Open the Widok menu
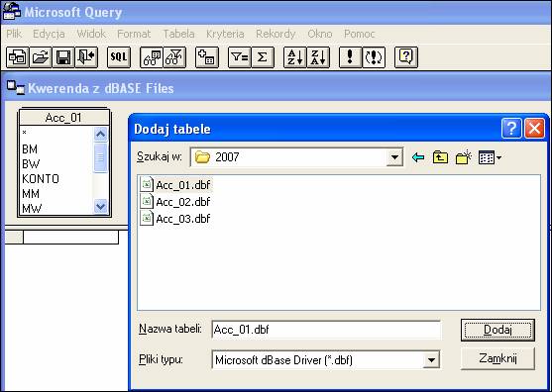 [91, 34]
